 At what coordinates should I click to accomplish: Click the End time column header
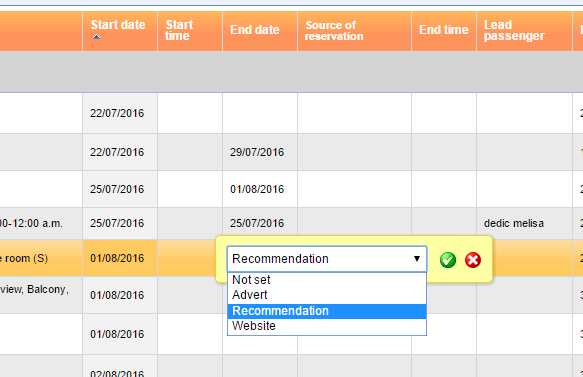coord(444,30)
